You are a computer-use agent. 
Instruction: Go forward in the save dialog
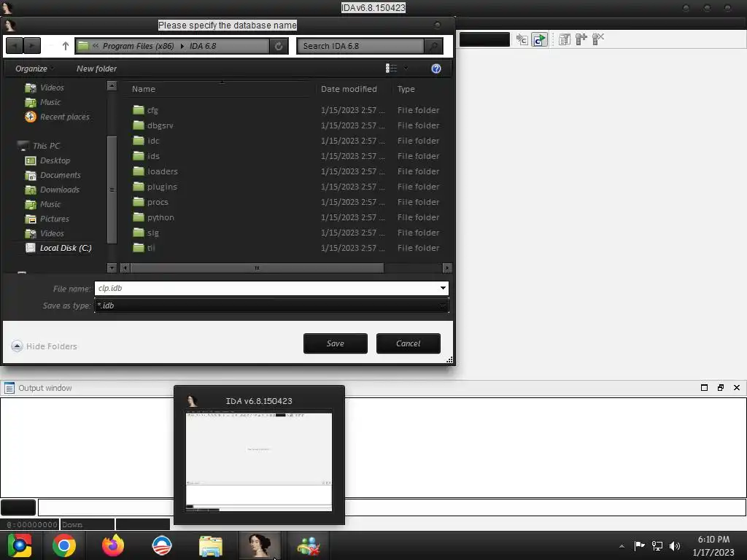tap(31, 46)
